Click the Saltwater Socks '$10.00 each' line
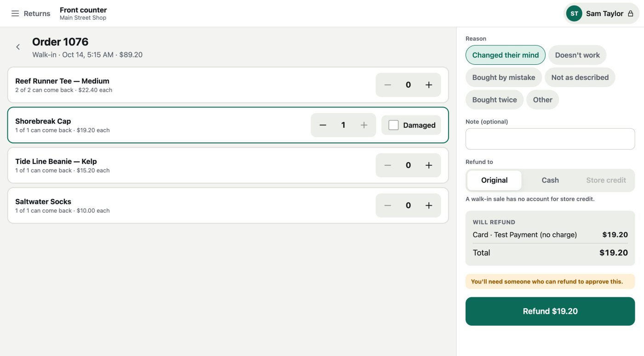Screen dimensions: 644x356 point(62,211)
